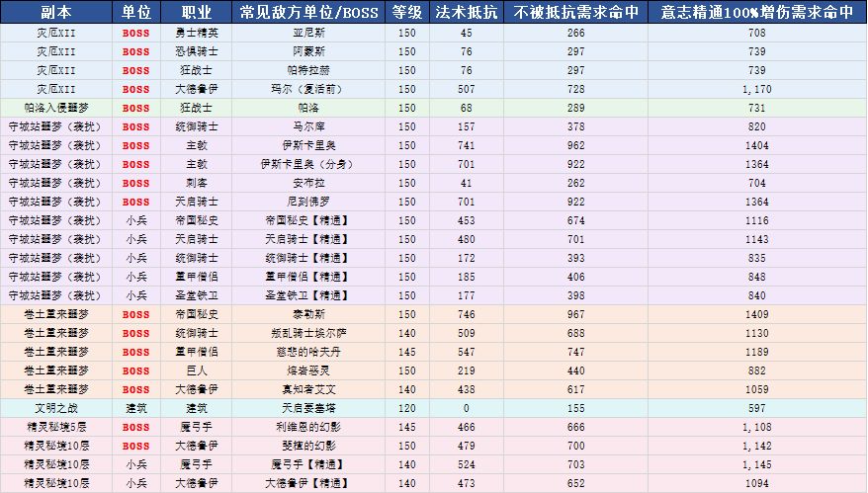Select the boss name 帕特拉赫
This screenshot has height=493, width=868.
(308, 71)
